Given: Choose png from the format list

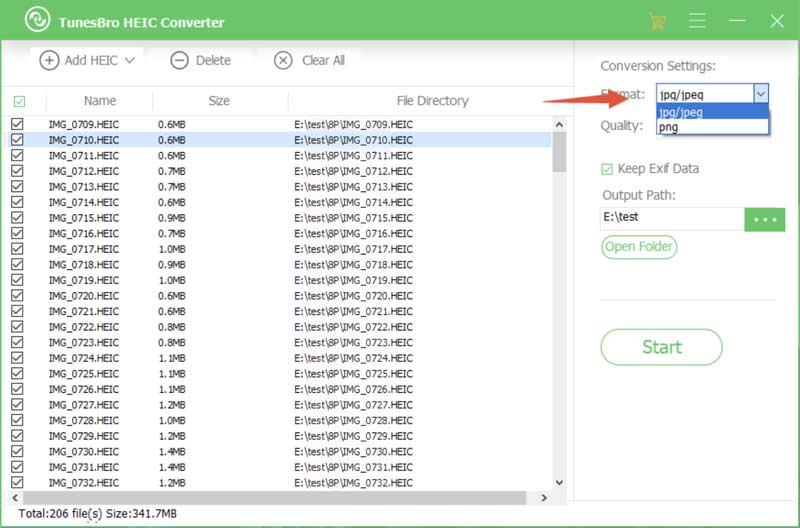Looking at the screenshot, I should click(712, 127).
